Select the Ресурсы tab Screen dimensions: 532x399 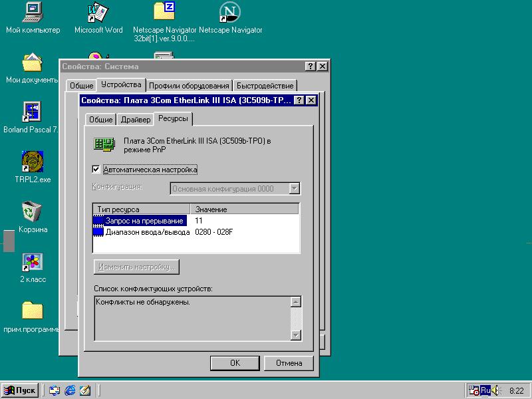pos(173,118)
